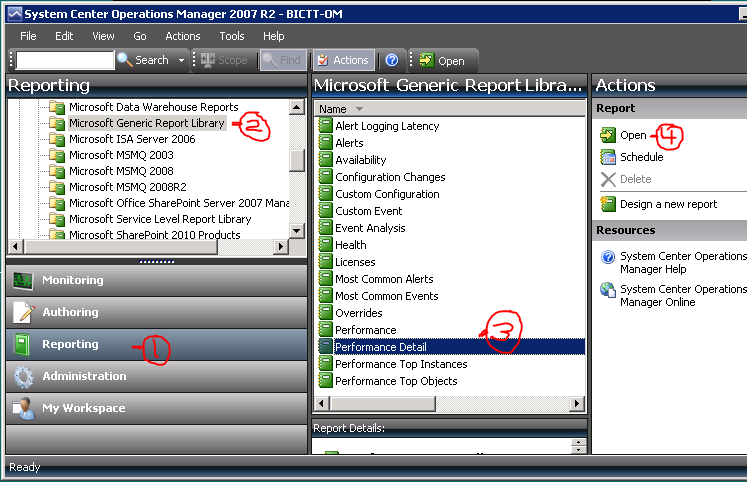Select Microsoft MSMQ 2008 folder
This screenshot has width=747, height=482.
point(121,171)
